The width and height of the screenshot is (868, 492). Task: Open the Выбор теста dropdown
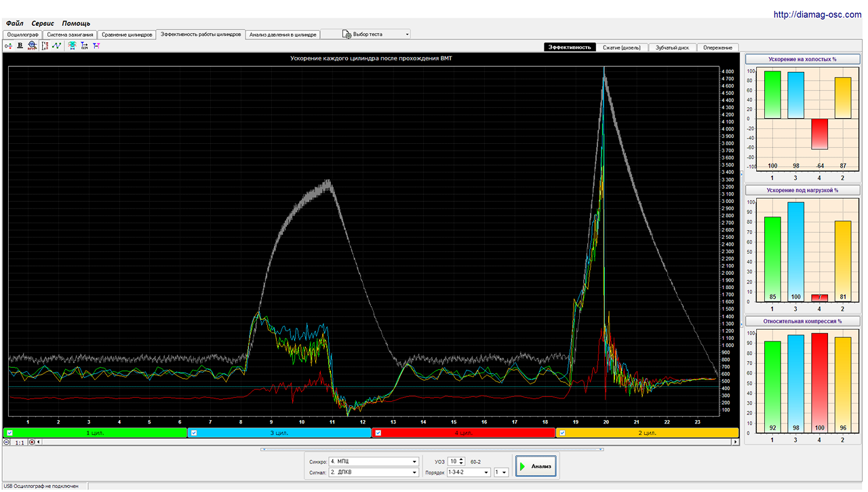pyautogui.click(x=366, y=34)
